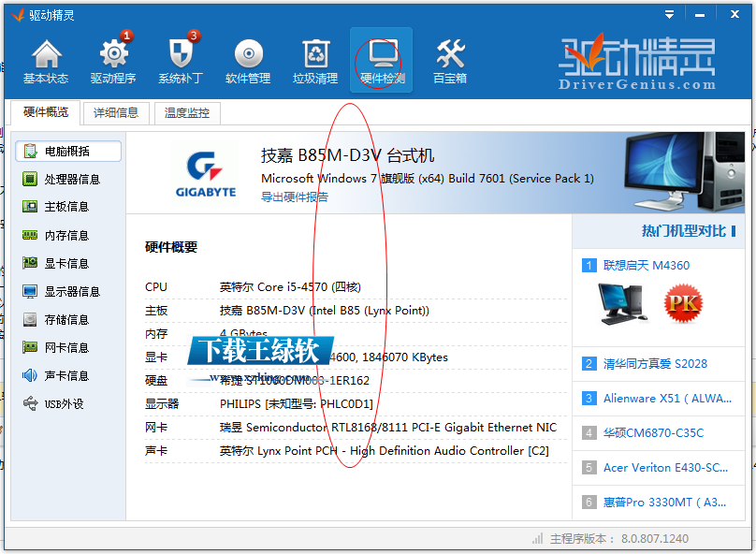The height and width of the screenshot is (554, 756).
Task: Open the 软件管理 disc icon
Action: click(248, 61)
